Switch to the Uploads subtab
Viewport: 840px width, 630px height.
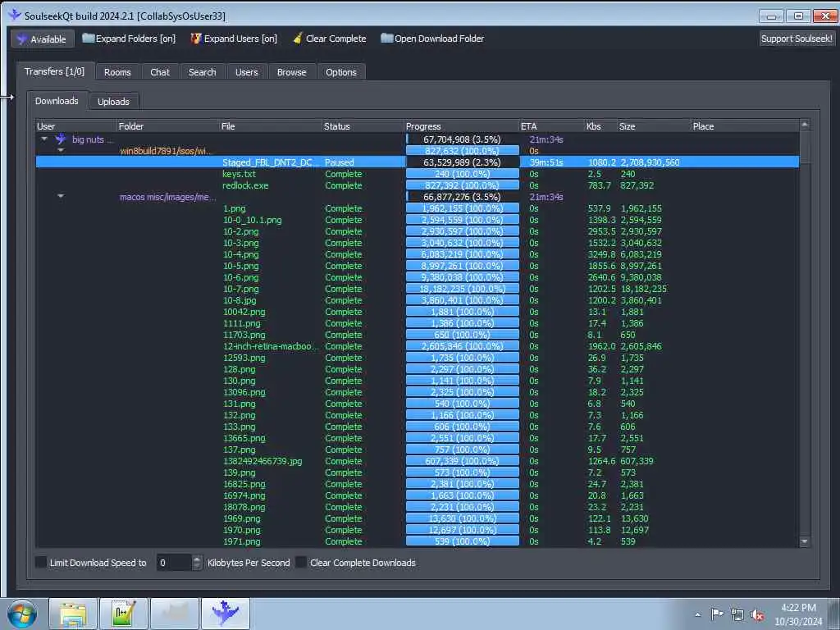point(113,101)
